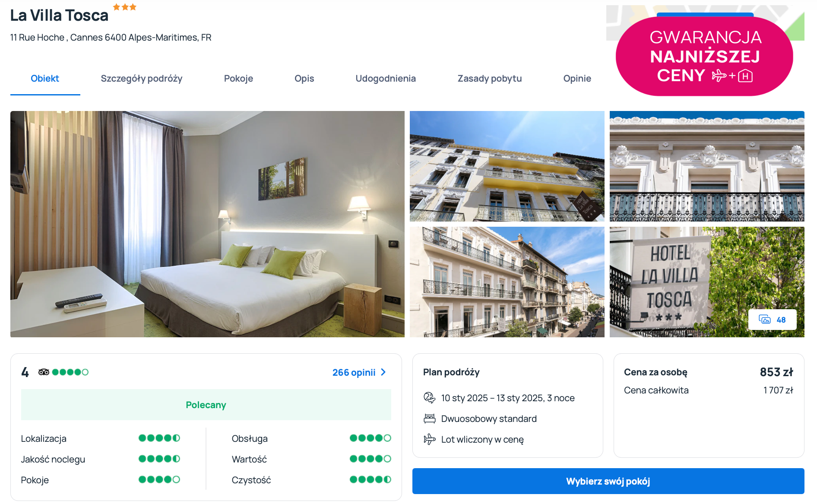This screenshot has height=504, width=817.
Task: Open the ornate white balcony photo
Action: 707,166
